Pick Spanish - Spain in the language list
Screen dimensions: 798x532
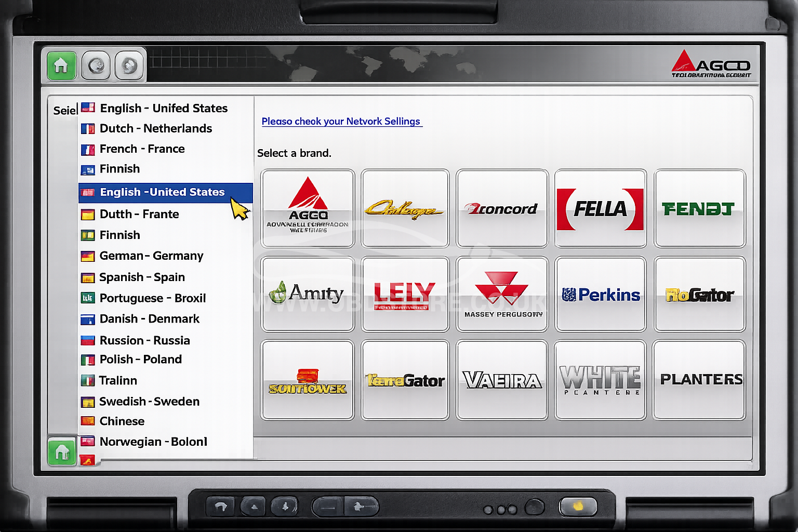click(142, 277)
